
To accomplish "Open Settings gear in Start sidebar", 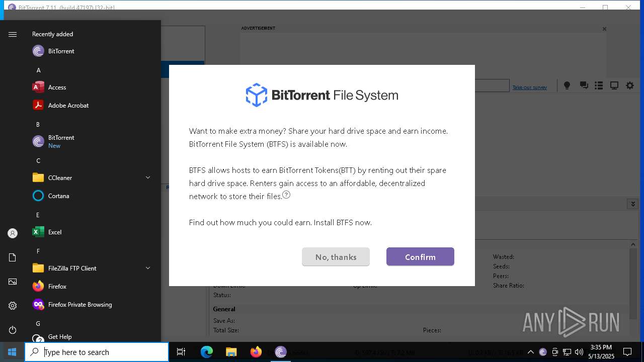I will pyautogui.click(x=13, y=306).
